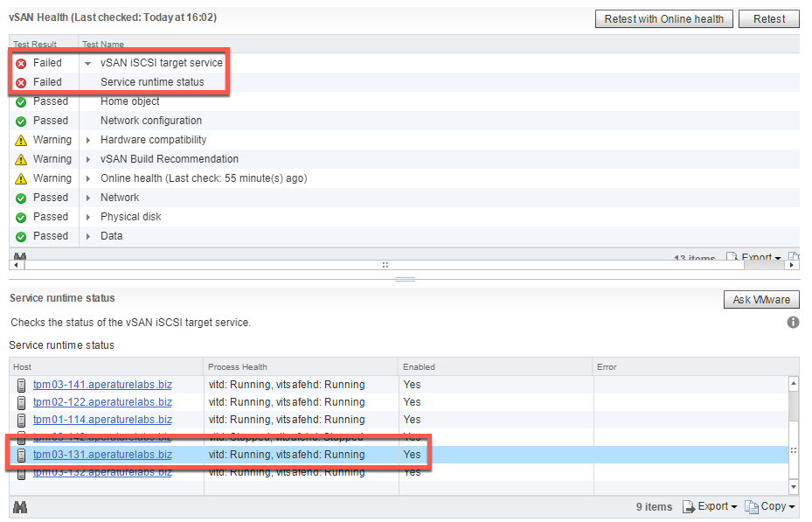Click the Ask VMware button

(760, 300)
